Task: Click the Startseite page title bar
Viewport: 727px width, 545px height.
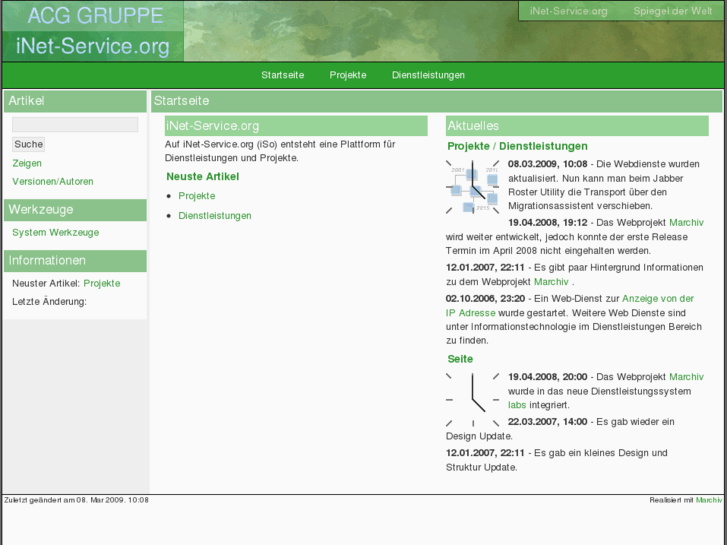Action: click(436, 101)
